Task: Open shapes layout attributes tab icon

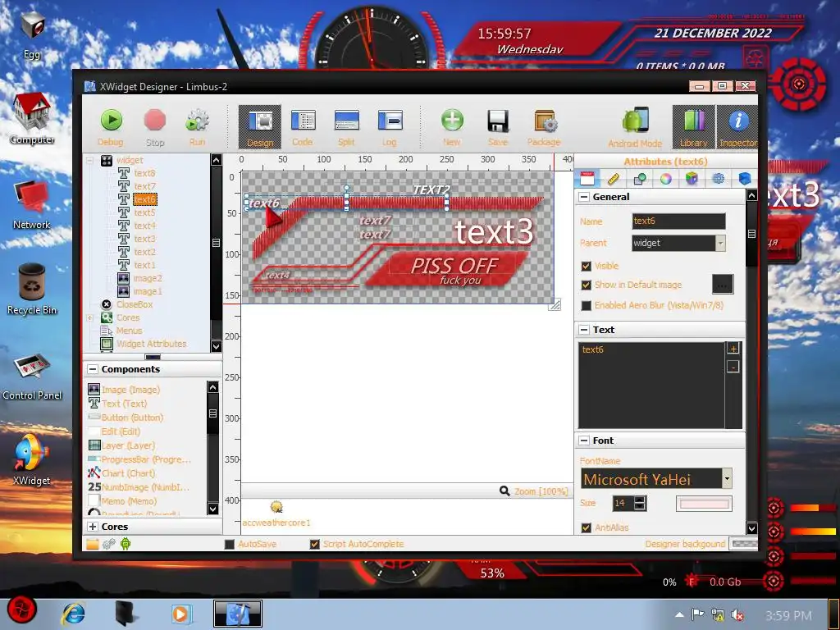Action: point(640,178)
